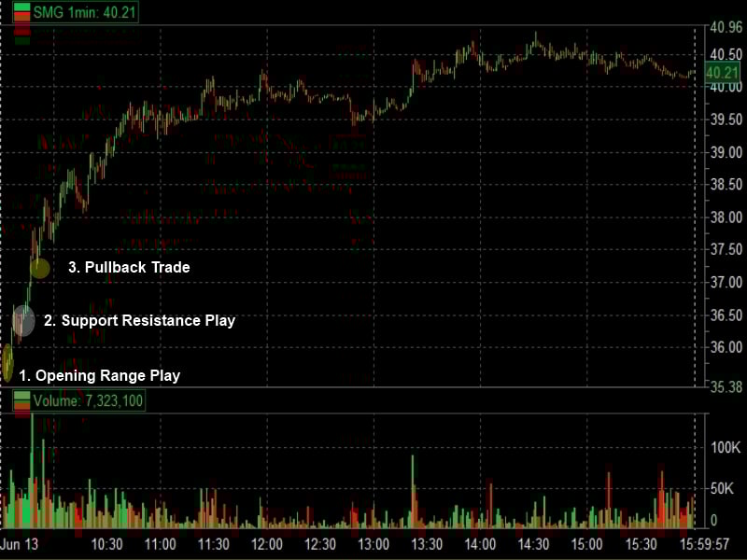The image size is (747, 560).
Task: Click the Jun 13 date label
Action: pyautogui.click(x=19, y=544)
